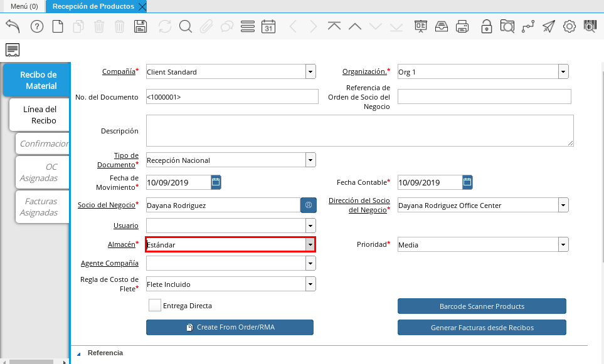Click the Undo arrow toolbar icon
This screenshot has width=604, height=364.
coord(13,26)
